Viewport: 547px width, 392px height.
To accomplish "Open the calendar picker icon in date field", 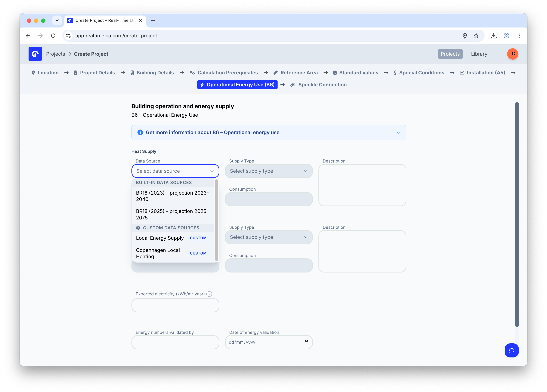I will [x=306, y=342].
